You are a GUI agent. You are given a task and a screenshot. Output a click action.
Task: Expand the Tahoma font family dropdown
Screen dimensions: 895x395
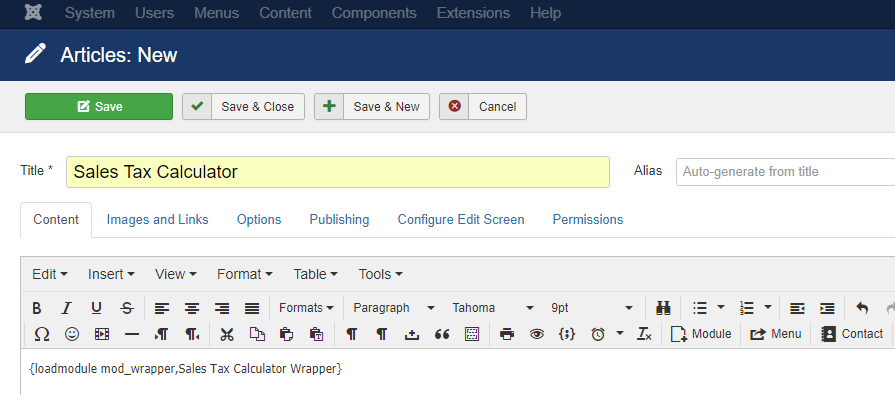coord(493,308)
